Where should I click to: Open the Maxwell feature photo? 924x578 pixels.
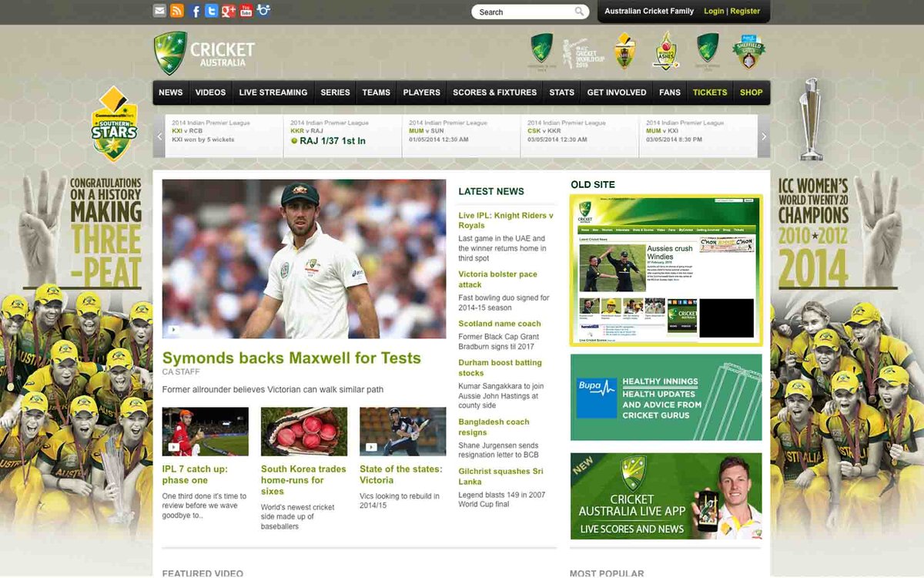coord(304,259)
